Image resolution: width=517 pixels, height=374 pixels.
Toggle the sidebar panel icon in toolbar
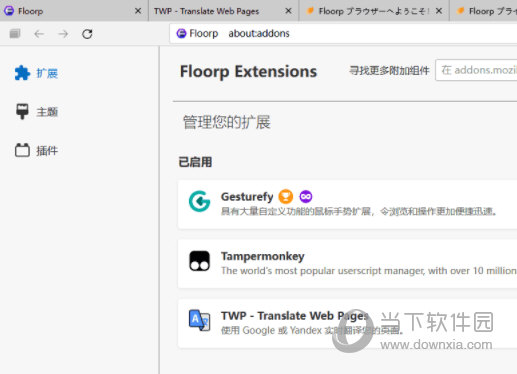coord(15,33)
